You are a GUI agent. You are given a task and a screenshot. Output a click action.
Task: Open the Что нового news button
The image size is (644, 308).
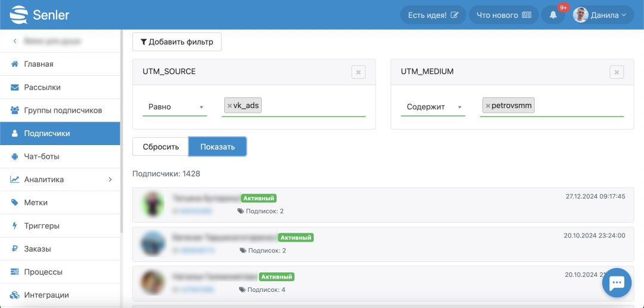tap(503, 15)
